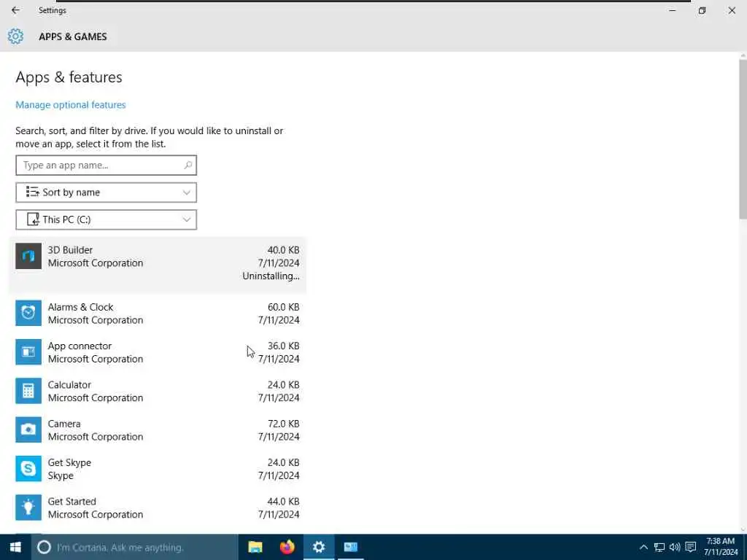Click the Settings gear taskbar icon
747x560 pixels.
pos(319,547)
